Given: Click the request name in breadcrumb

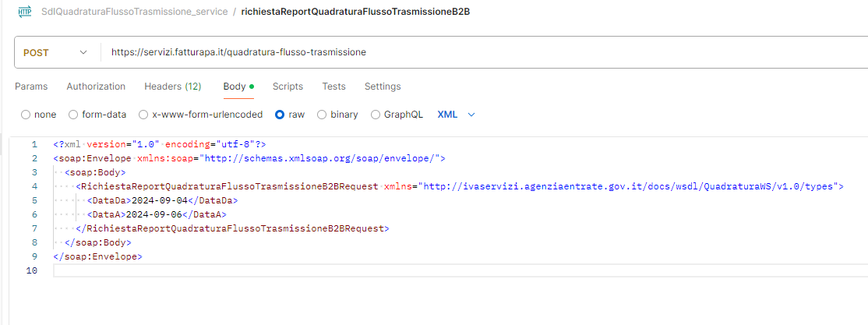Looking at the screenshot, I should (x=356, y=12).
